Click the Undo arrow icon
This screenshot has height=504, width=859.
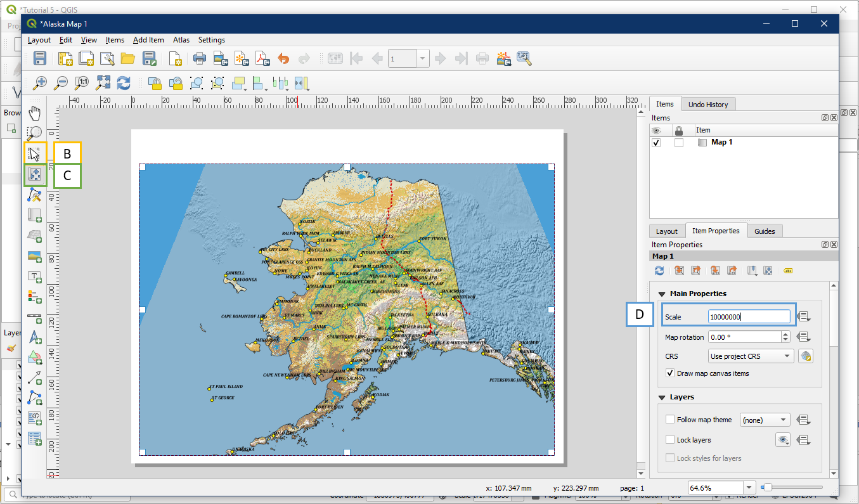coord(283,59)
